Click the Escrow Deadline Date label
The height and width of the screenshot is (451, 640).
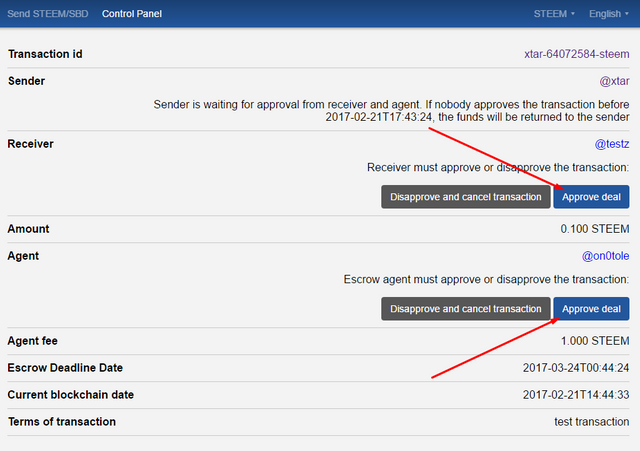point(65,368)
